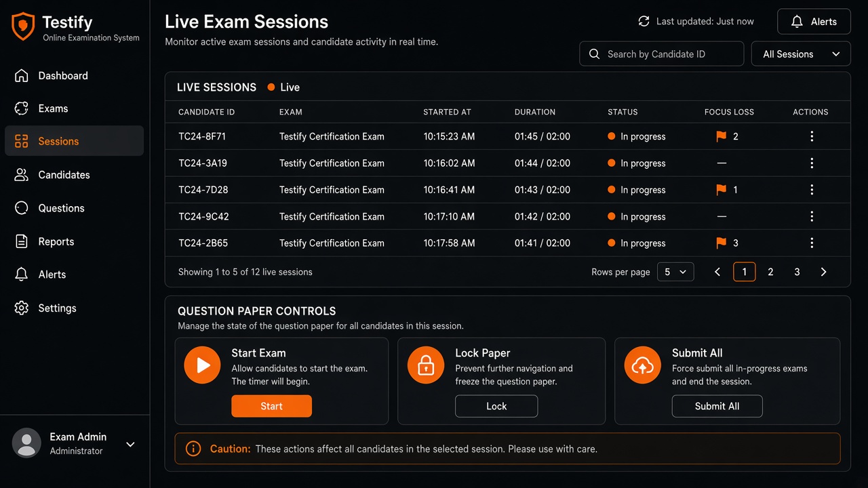Click the Testify shield logo
868x488 pixels.
coord(23,26)
